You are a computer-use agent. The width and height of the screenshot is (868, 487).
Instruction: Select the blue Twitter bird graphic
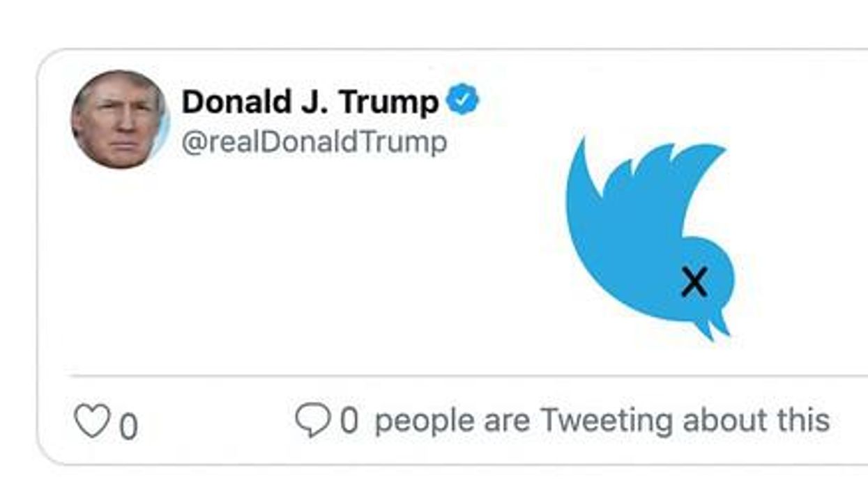648,237
